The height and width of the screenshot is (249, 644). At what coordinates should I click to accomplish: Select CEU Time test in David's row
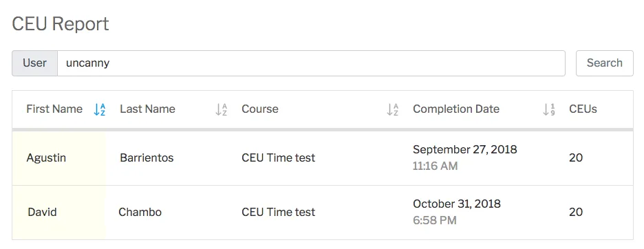click(279, 213)
